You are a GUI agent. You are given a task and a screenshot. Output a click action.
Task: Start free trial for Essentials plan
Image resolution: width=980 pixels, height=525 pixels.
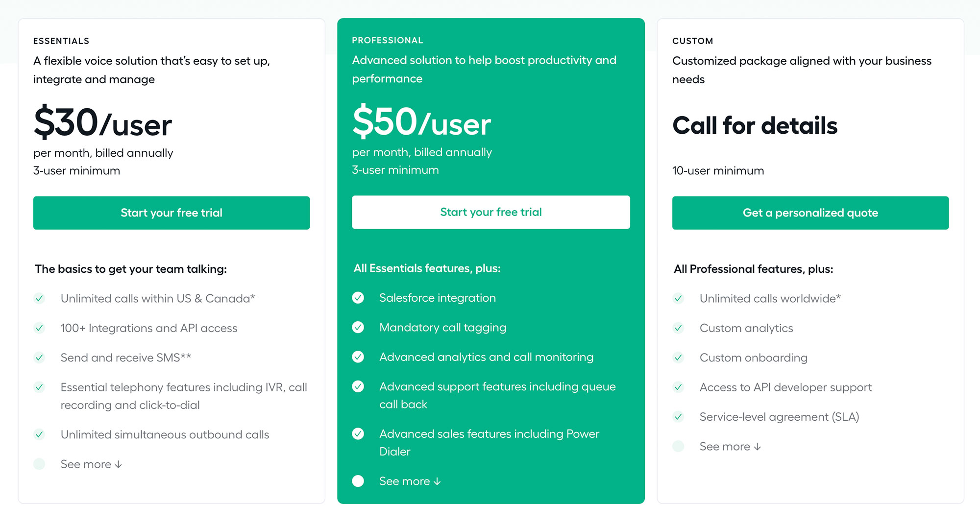171,213
